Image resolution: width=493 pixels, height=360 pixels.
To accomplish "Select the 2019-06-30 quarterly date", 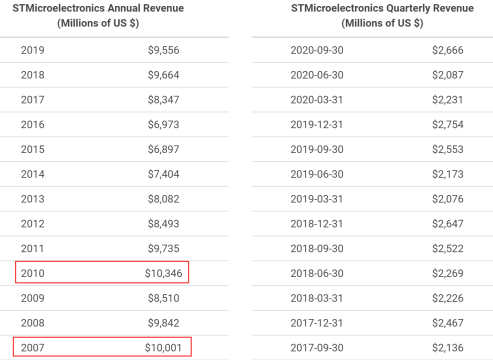I will [317, 174].
